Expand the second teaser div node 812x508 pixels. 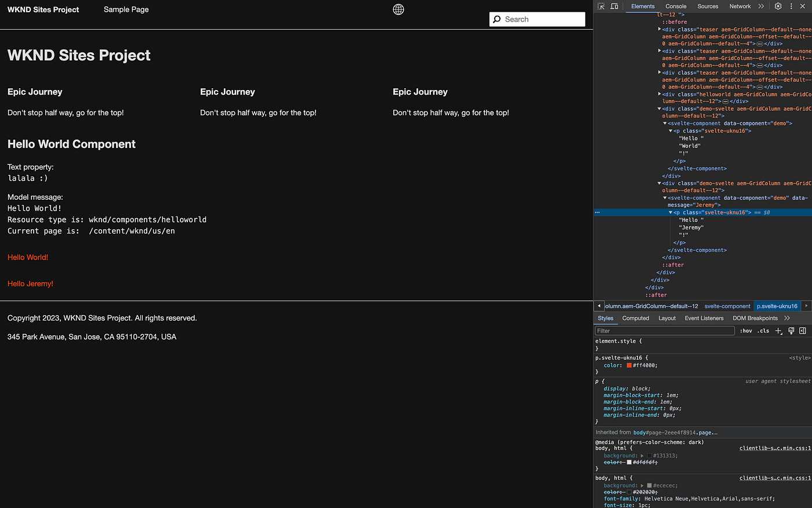click(659, 51)
